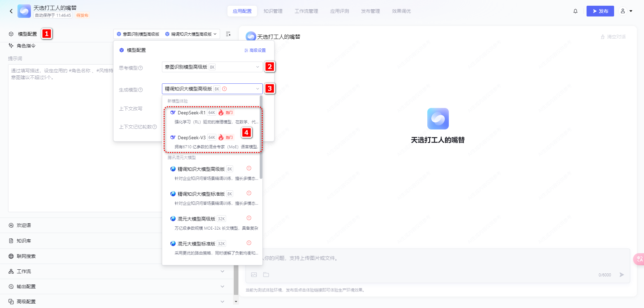Open the account dropdown caret
Screen dimensions: 644x308
631,11
